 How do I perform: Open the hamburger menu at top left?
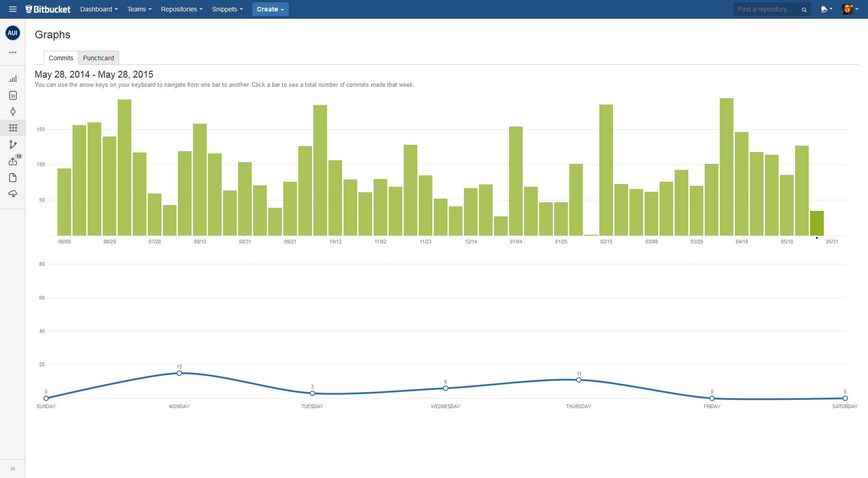(x=13, y=9)
